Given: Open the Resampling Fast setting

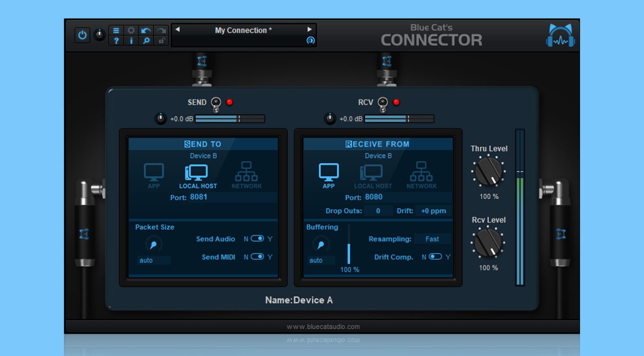Looking at the screenshot, I should pos(433,238).
